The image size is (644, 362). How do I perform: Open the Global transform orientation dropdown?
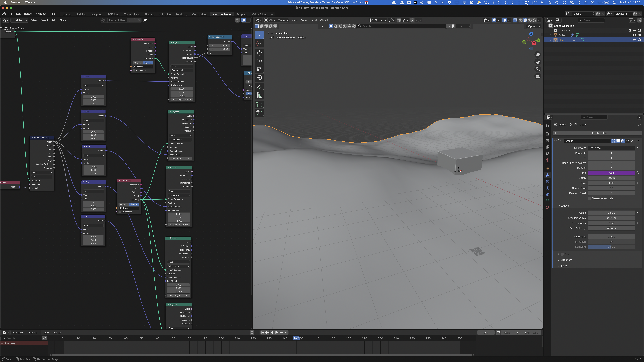[378, 20]
